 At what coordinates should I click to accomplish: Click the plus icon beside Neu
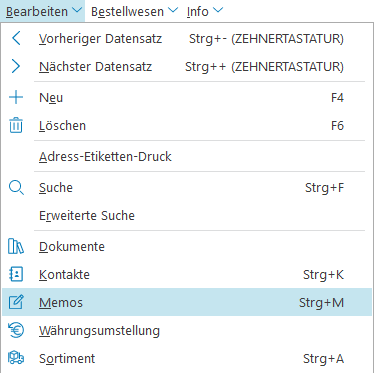click(16, 97)
